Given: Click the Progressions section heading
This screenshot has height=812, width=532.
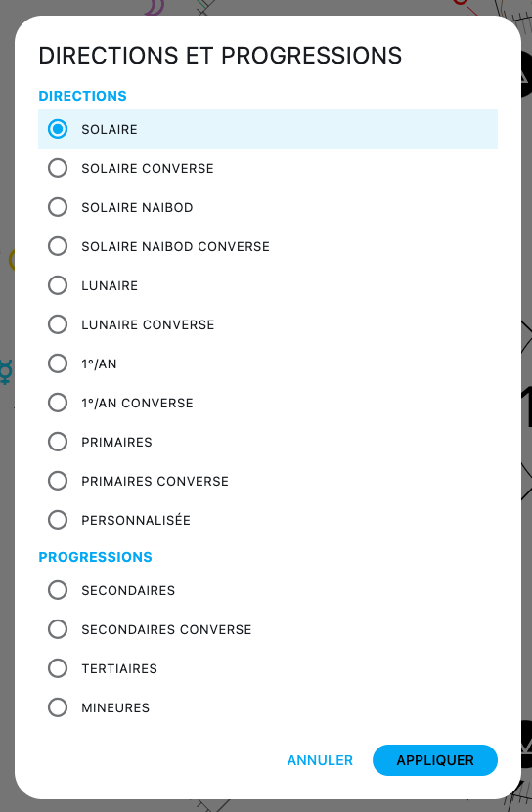Looking at the screenshot, I should tap(96, 557).
